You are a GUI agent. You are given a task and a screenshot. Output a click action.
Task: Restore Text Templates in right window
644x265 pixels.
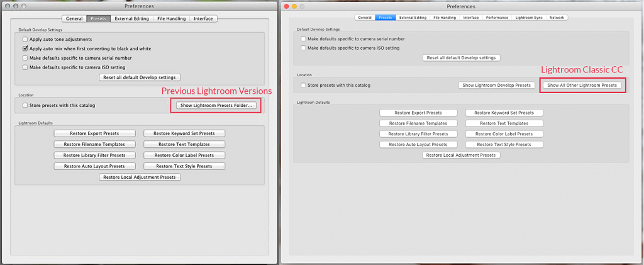coord(504,123)
